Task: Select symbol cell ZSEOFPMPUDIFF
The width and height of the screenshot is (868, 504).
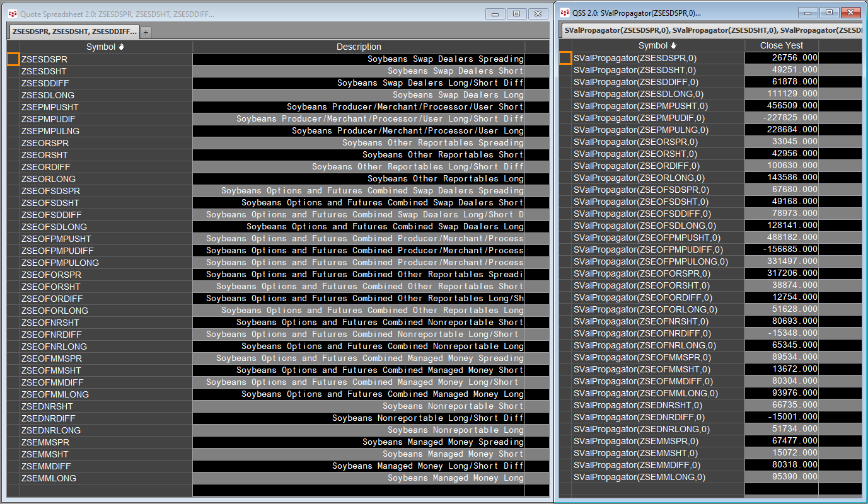Action: pyautogui.click(x=106, y=251)
